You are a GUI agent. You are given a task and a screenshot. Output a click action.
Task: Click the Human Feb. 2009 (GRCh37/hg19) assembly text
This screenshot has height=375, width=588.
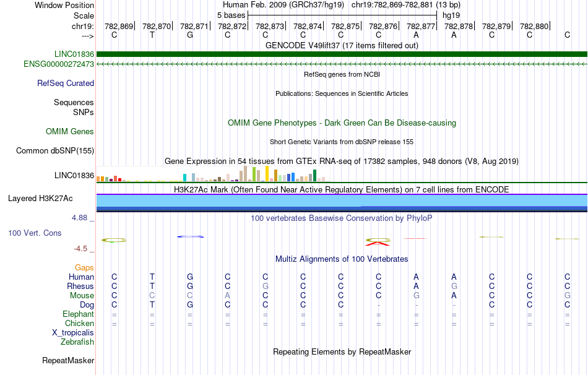(283, 5)
